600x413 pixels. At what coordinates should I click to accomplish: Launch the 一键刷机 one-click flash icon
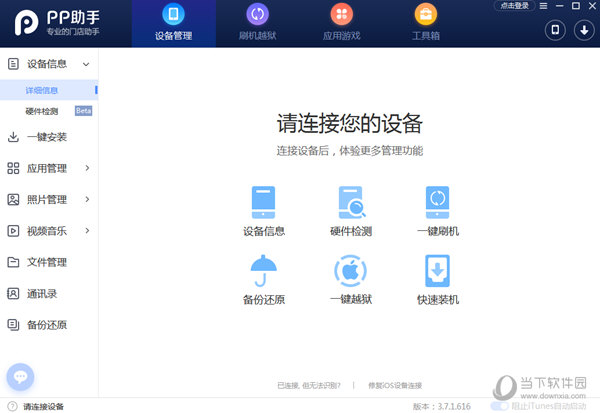pyautogui.click(x=437, y=202)
